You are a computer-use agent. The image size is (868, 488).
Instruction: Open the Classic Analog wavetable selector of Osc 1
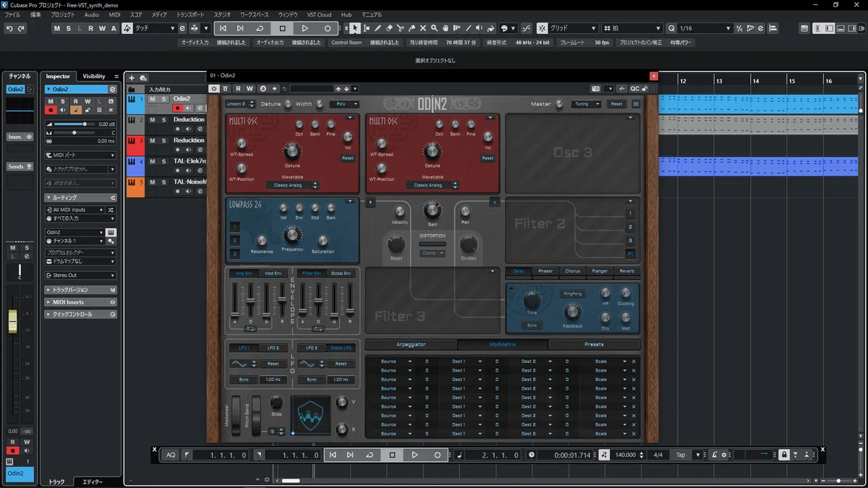coord(293,185)
